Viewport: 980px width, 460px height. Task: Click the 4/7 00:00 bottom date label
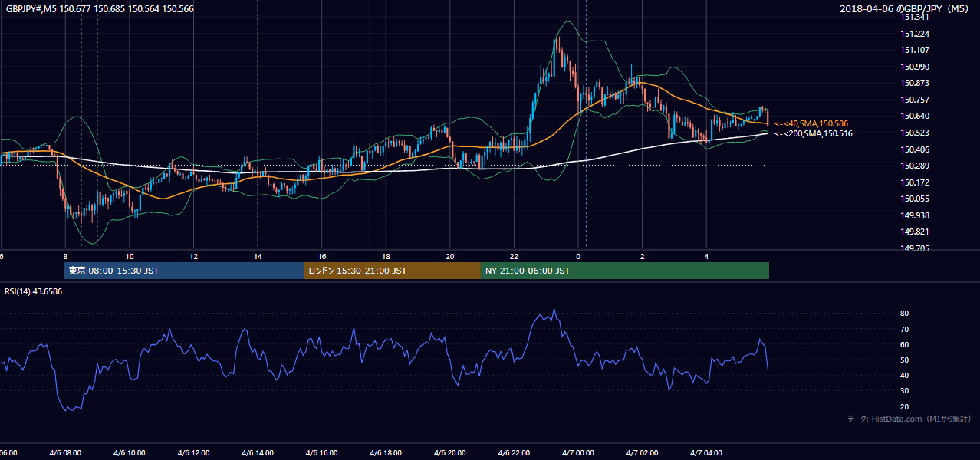coord(577,453)
